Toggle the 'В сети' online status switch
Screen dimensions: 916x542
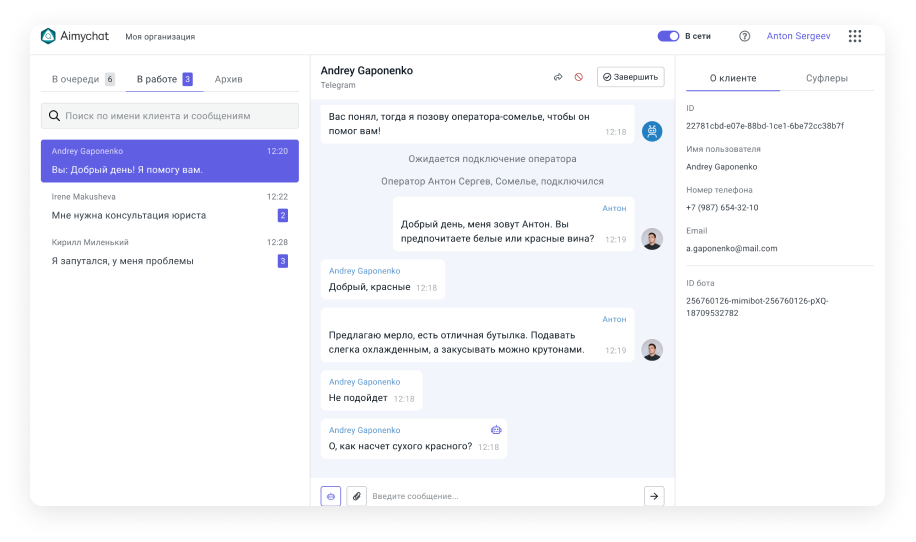(668, 36)
